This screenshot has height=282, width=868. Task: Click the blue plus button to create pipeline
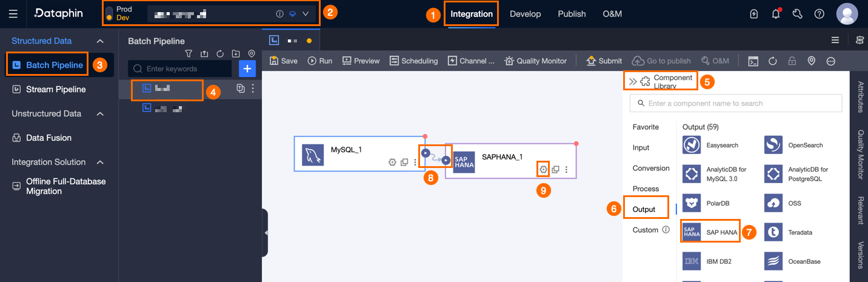(x=247, y=69)
